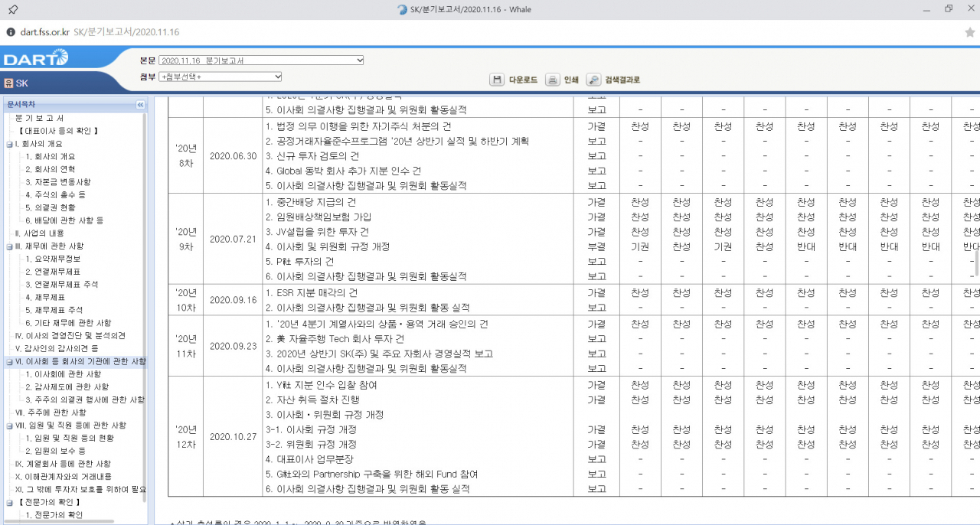
Task: Collapse the 문서목차 panel with the double-chevron
Action: pyautogui.click(x=140, y=105)
